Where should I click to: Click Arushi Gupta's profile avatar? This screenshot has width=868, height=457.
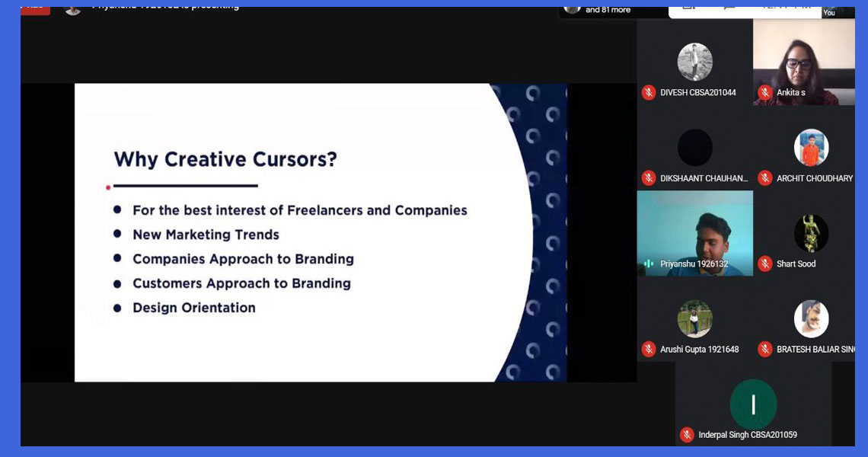(x=694, y=318)
